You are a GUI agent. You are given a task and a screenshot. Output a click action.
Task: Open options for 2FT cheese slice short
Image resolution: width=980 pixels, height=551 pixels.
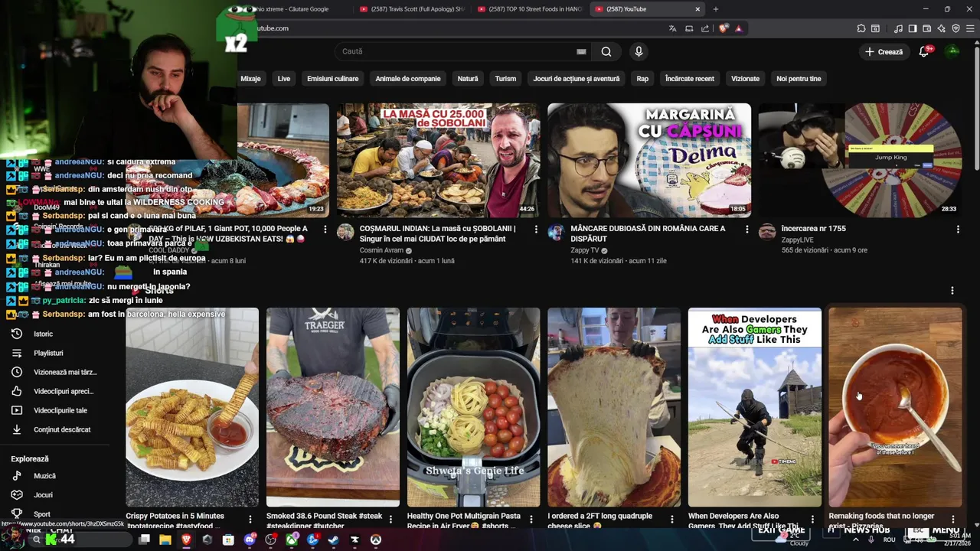672,520
